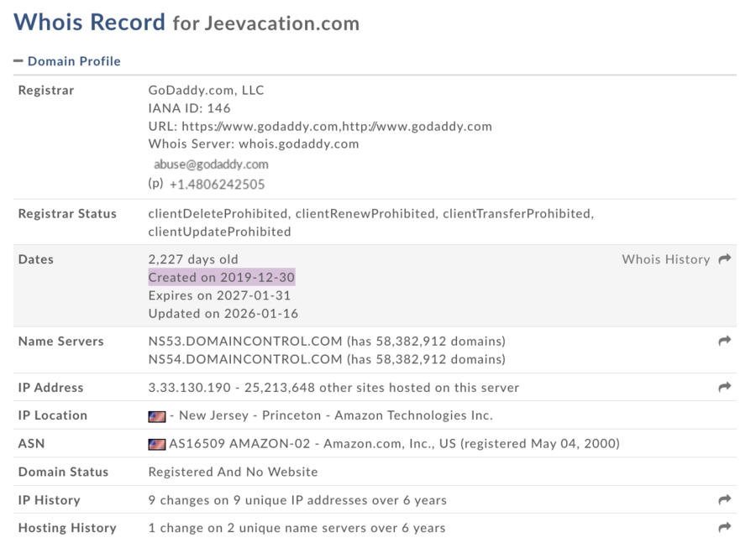Click the Whois History label
Screen dimensions: 756x543
click(666, 258)
